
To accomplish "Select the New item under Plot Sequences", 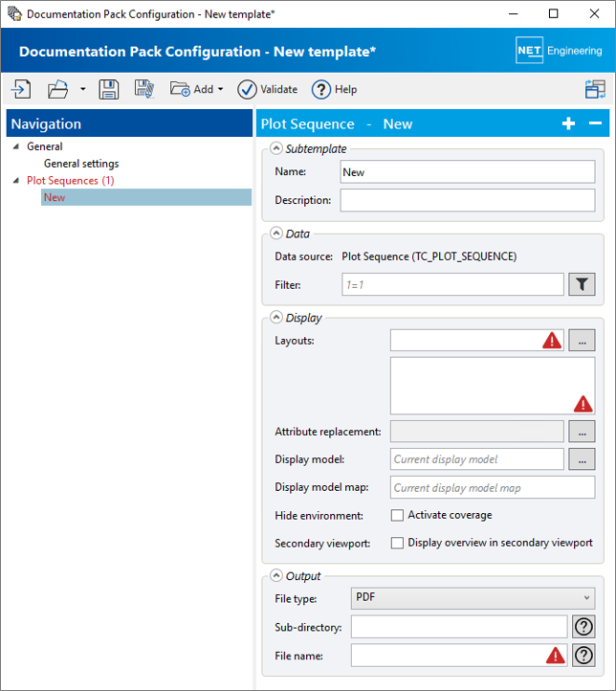I will (146, 197).
